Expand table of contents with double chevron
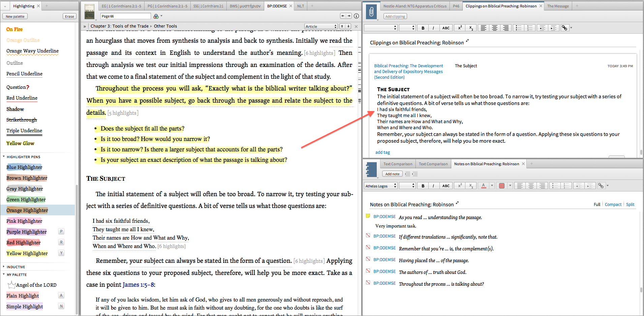 (x=85, y=26)
